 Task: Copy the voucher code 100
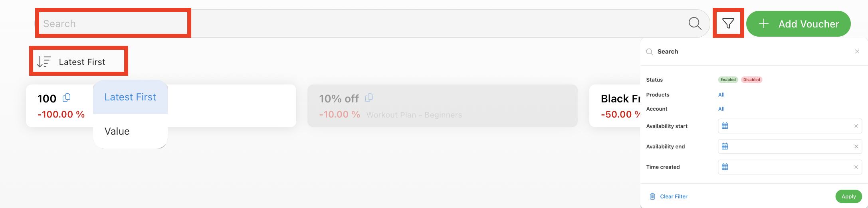67,98
